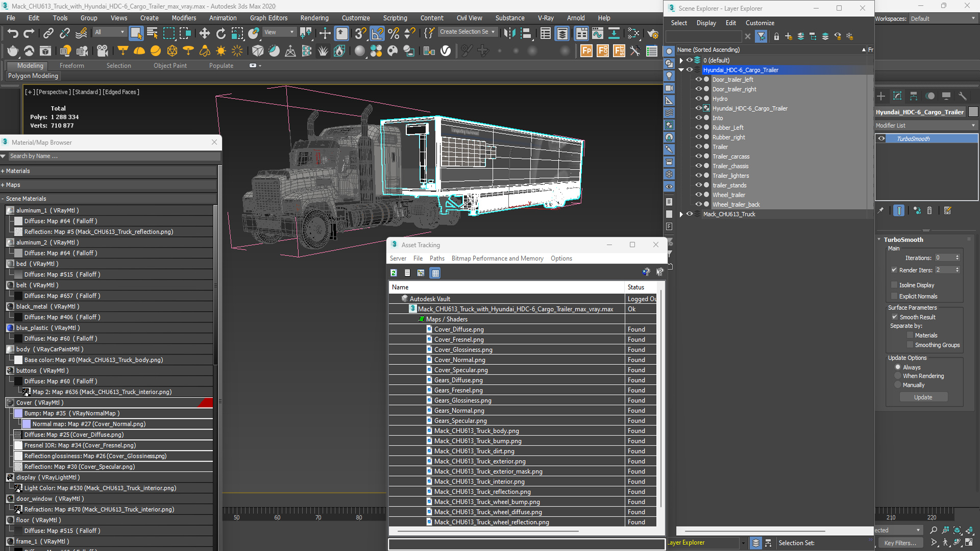Open the Modifier List dropdown
Image resolution: width=980 pixels, height=551 pixels.
coord(926,126)
